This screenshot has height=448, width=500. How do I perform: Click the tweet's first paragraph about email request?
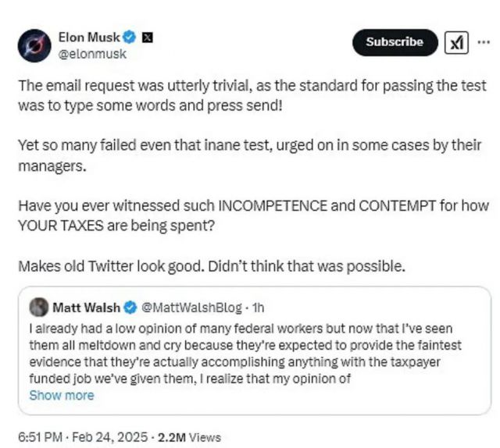[x=252, y=95]
